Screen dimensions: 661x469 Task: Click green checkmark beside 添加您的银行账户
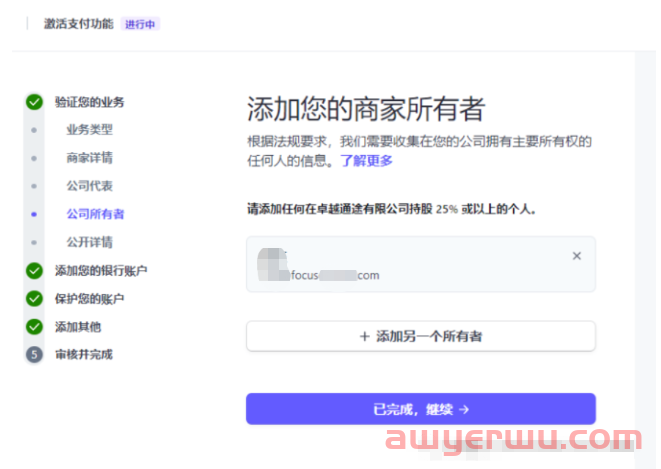click(35, 271)
